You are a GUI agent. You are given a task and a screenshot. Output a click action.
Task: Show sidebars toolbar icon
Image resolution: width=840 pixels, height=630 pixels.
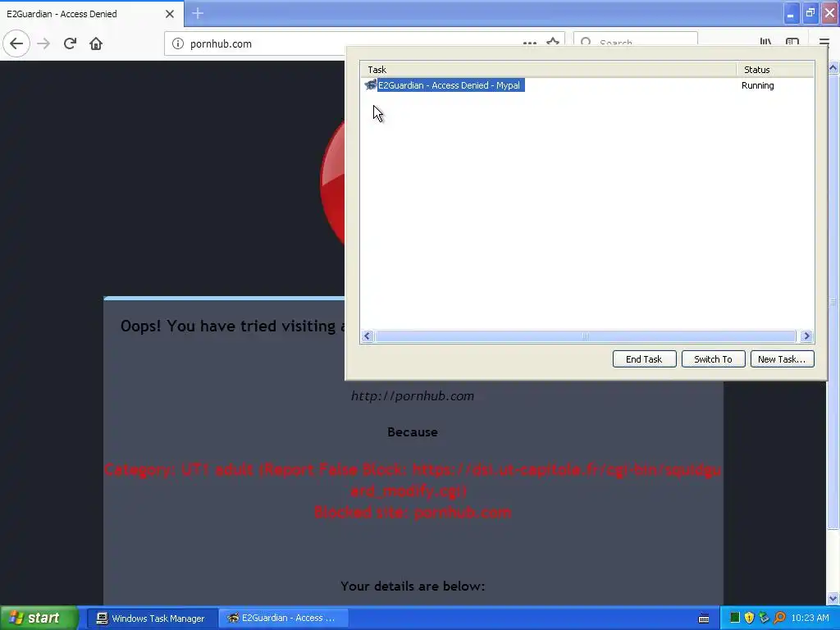(x=792, y=42)
